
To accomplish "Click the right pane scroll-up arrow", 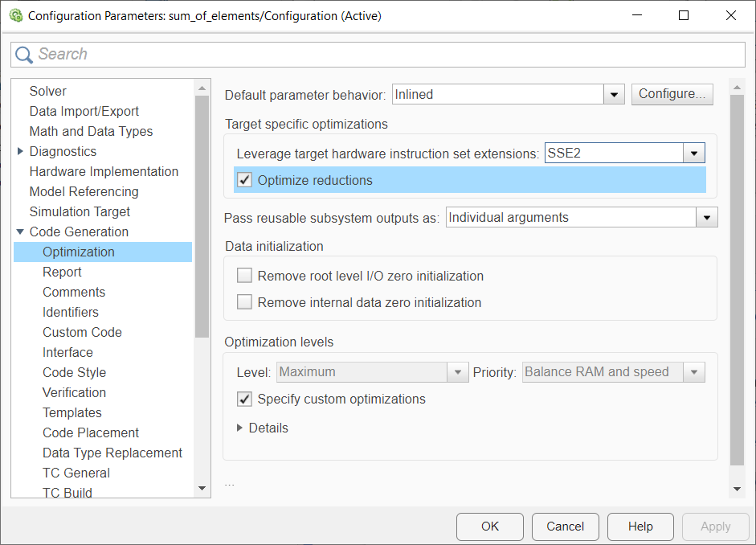I will coord(737,86).
